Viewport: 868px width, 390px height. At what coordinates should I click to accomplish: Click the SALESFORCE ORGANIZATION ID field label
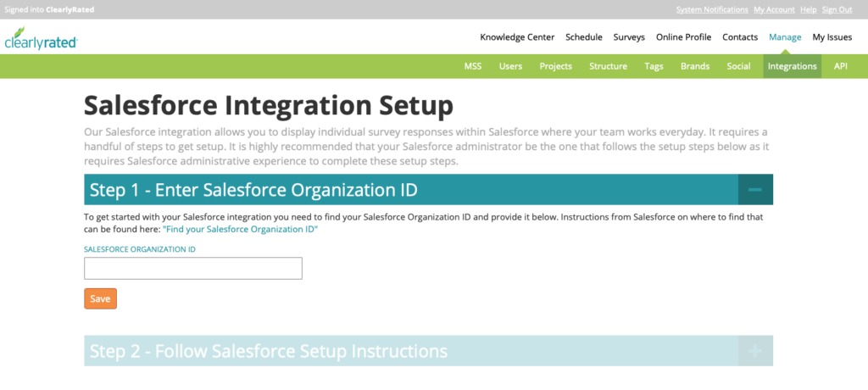click(140, 249)
